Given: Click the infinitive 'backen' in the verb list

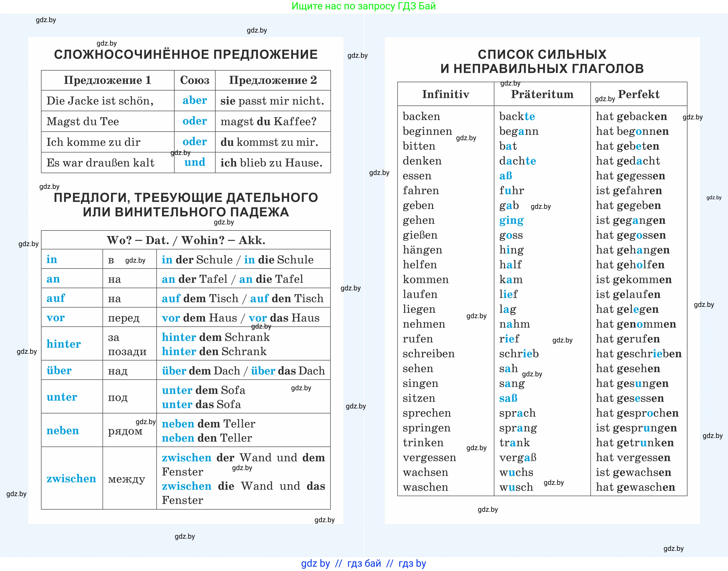Looking at the screenshot, I should pyautogui.click(x=421, y=116).
